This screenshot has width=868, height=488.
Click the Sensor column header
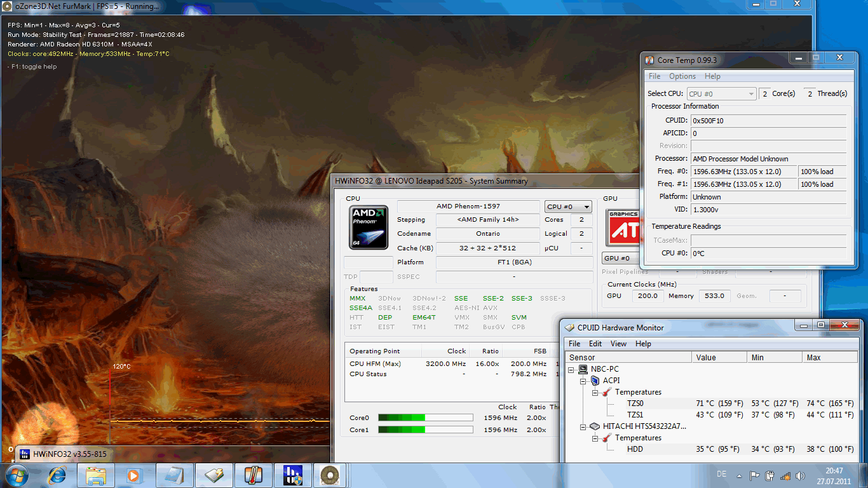click(x=628, y=357)
